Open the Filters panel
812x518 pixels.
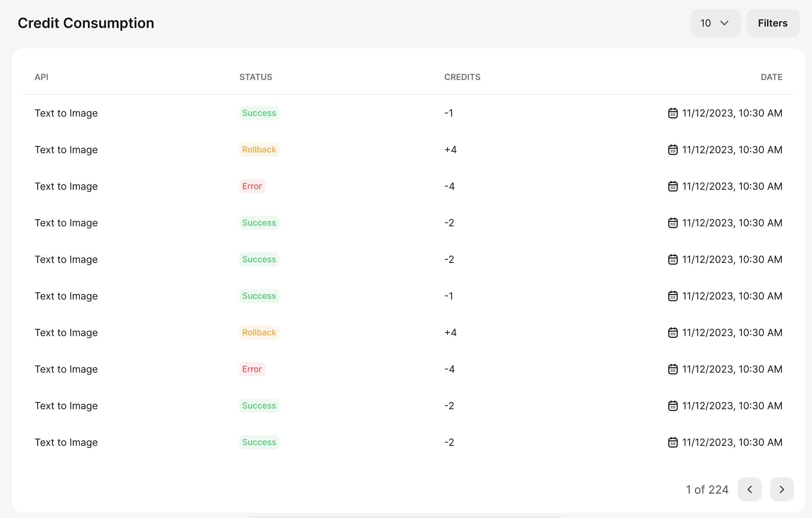(773, 23)
